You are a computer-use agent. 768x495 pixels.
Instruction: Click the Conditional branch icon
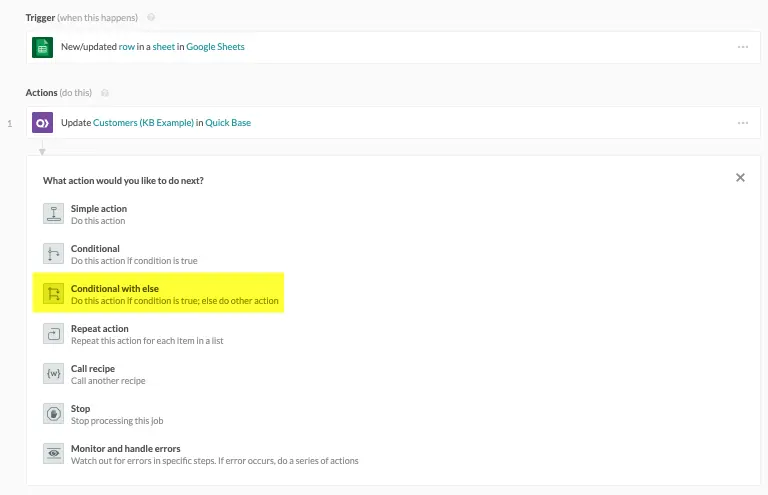[53, 254]
